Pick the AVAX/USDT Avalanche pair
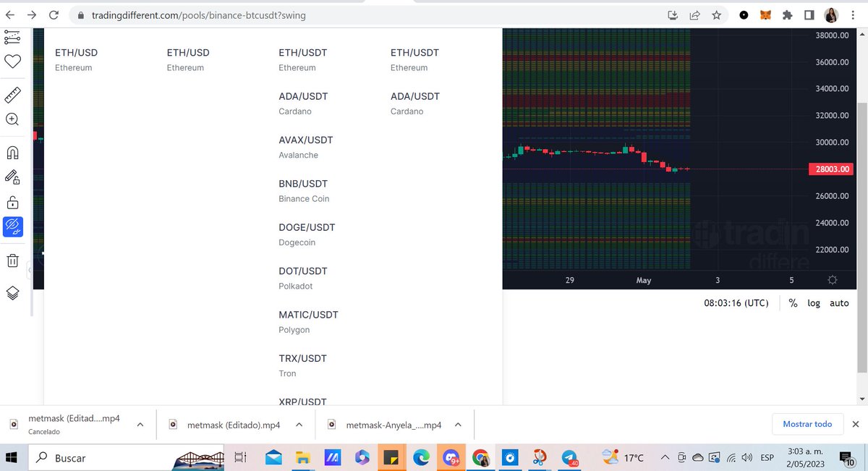The height and width of the screenshot is (471, 868). (306, 147)
